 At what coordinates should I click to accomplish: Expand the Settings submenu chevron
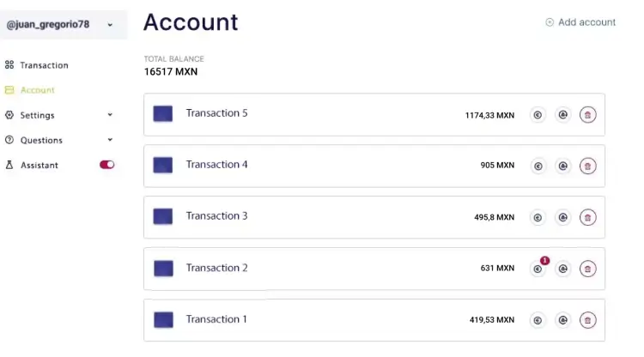(110, 115)
